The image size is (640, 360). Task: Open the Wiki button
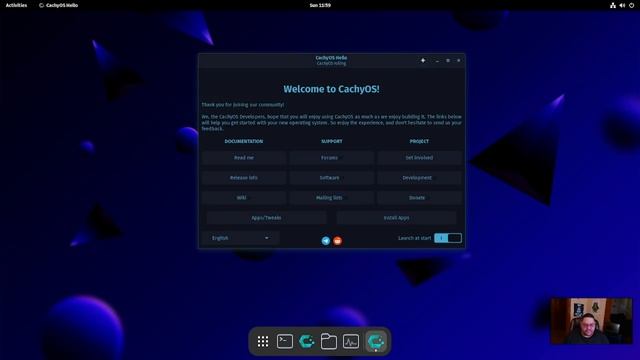(x=244, y=198)
